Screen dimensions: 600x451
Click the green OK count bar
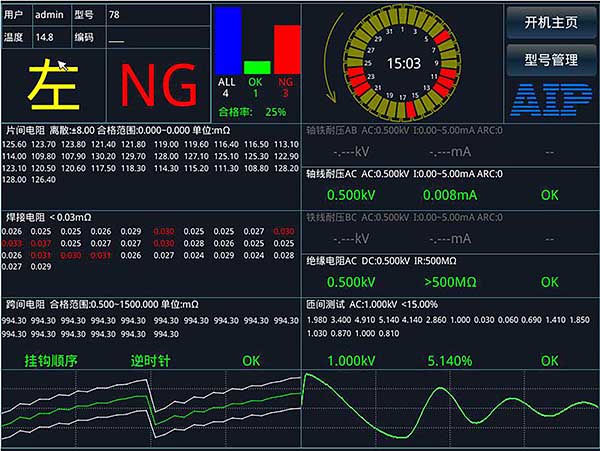tap(257, 66)
